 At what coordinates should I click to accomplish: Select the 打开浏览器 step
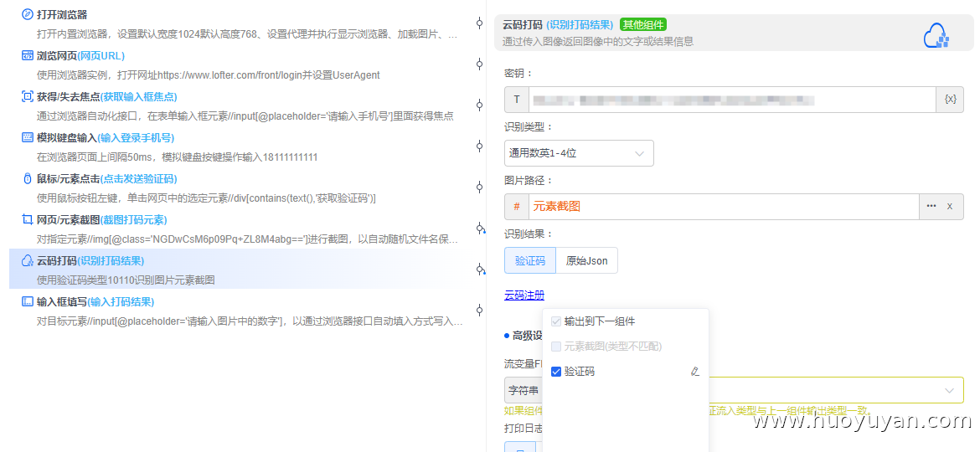click(62, 14)
